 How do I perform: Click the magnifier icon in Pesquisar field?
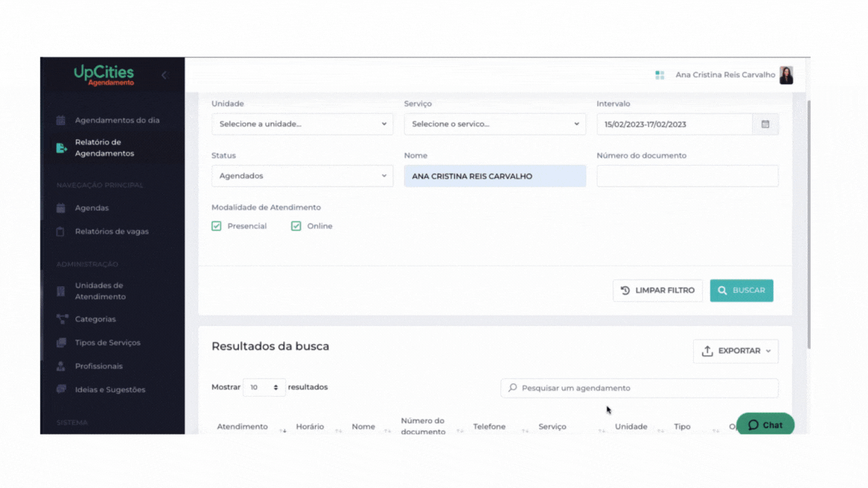point(512,388)
